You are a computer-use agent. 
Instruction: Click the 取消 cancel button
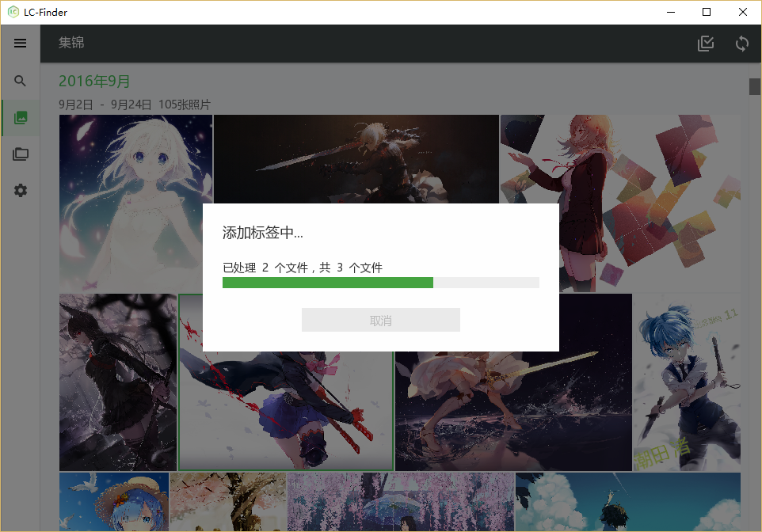[380, 320]
